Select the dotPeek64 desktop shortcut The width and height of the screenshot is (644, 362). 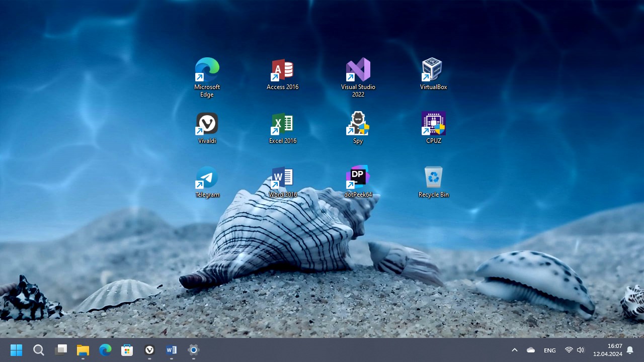(358, 182)
